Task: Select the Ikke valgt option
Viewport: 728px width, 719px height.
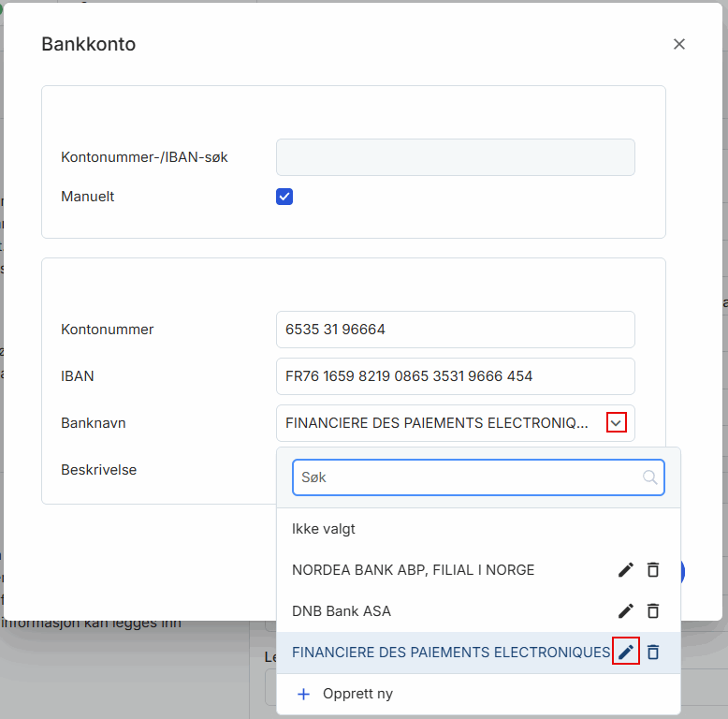Action: (478, 529)
